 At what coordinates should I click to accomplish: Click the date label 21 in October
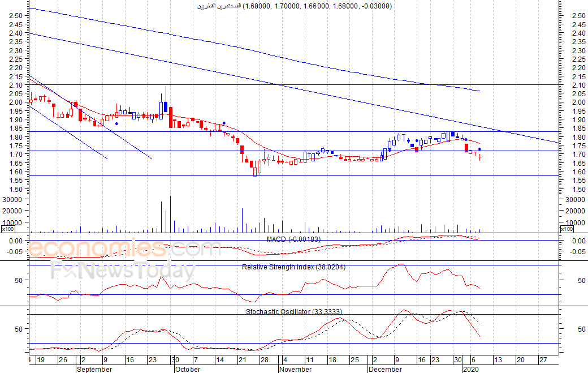(242, 360)
